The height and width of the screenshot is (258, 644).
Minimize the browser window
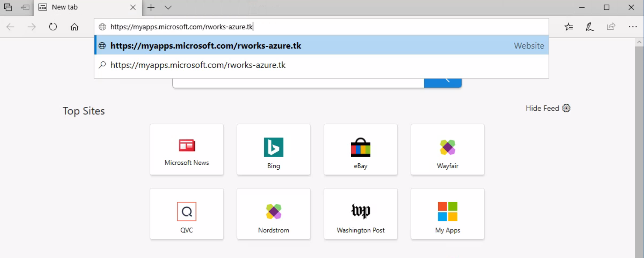tap(582, 7)
